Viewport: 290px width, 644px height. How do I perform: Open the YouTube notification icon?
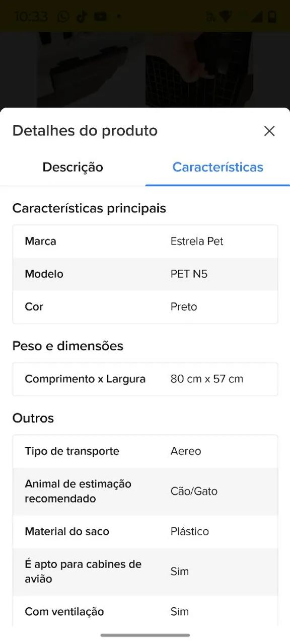coord(101,17)
